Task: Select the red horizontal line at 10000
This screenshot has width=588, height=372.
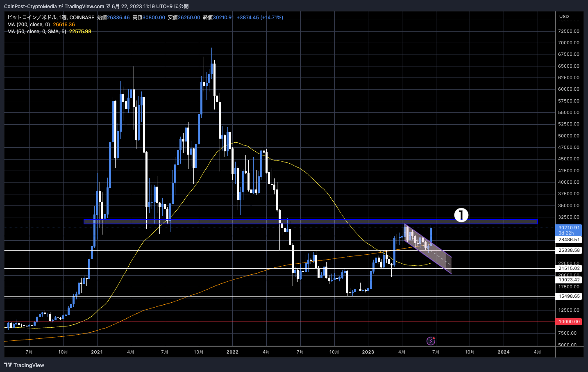Action: pos(280,322)
